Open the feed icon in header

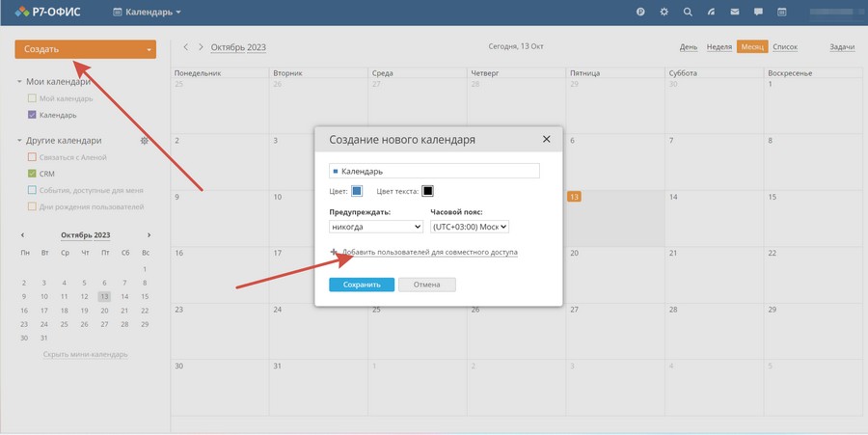pos(711,13)
